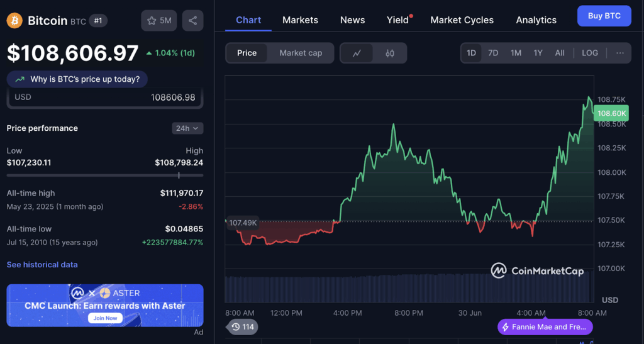
Task: Open See historical data link
Action: (42, 265)
